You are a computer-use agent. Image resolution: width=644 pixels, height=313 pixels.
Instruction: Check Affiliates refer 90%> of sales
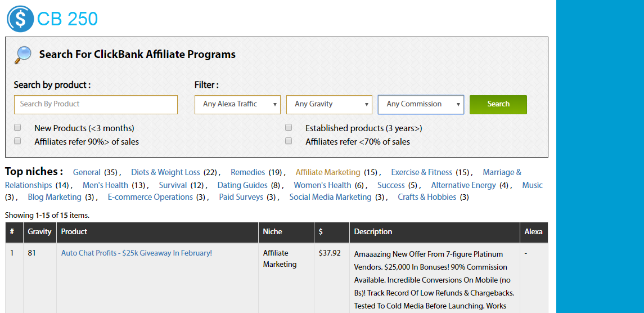pyautogui.click(x=17, y=141)
